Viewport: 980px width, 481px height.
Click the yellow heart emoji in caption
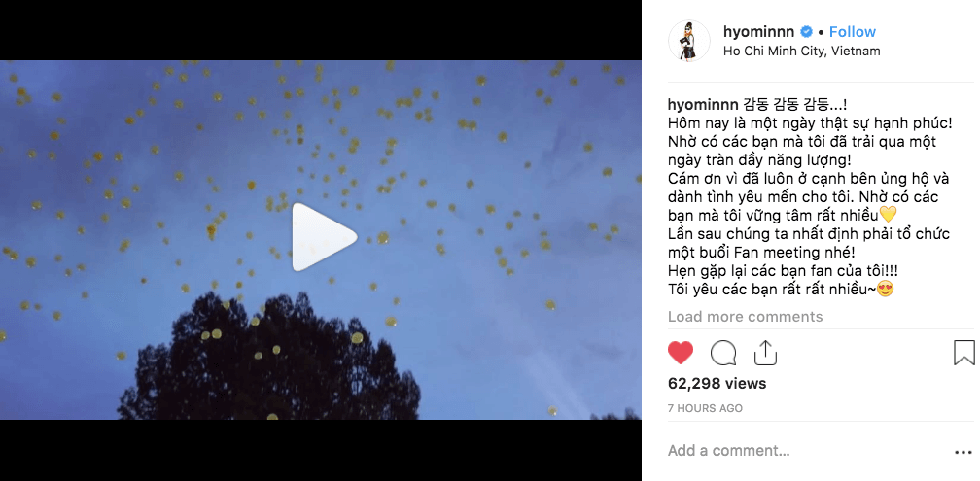point(888,215)
